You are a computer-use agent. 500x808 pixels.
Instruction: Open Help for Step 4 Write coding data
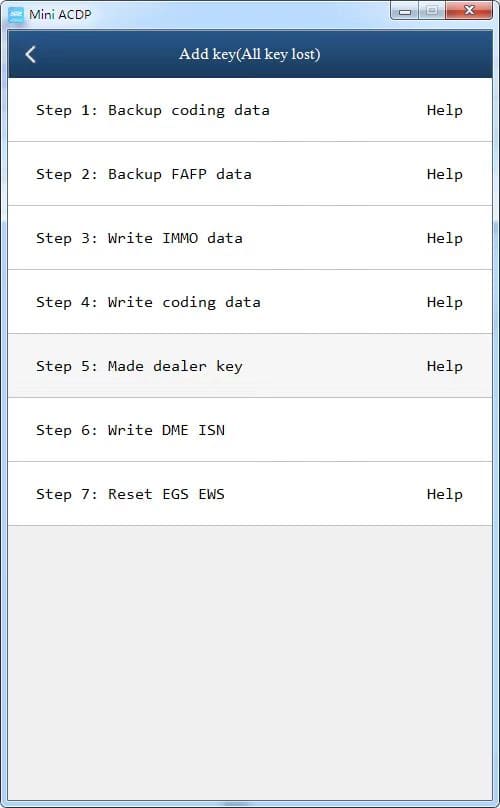tap(444, 302)
